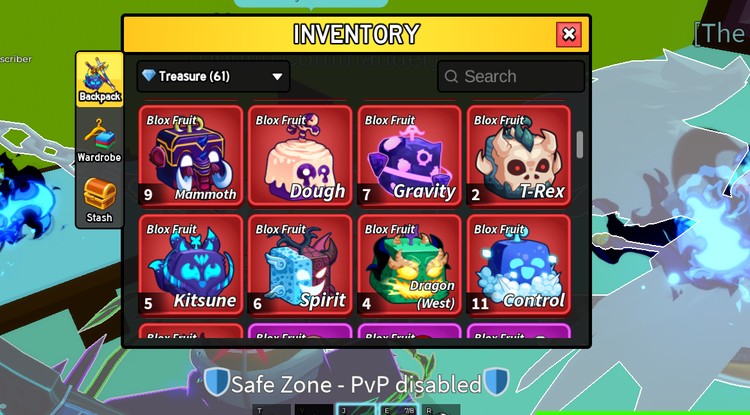Select the J hotbar slot

(x=355, y=410)
